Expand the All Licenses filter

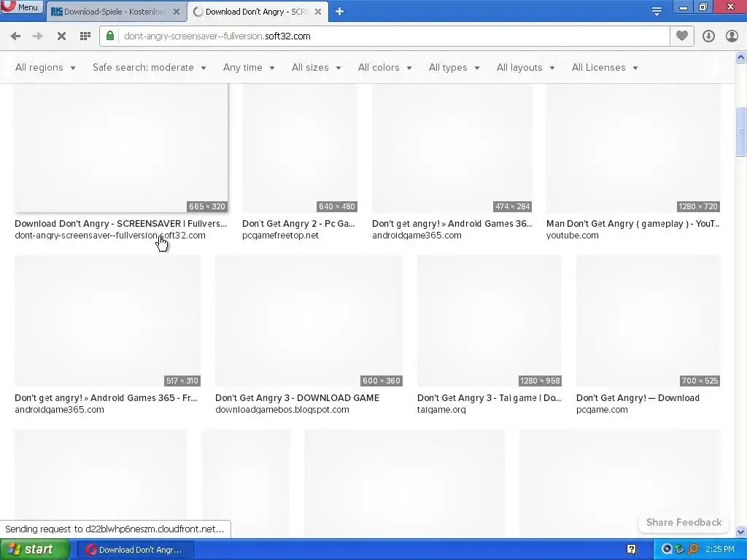pyautogui.click(x=605, y=68)
